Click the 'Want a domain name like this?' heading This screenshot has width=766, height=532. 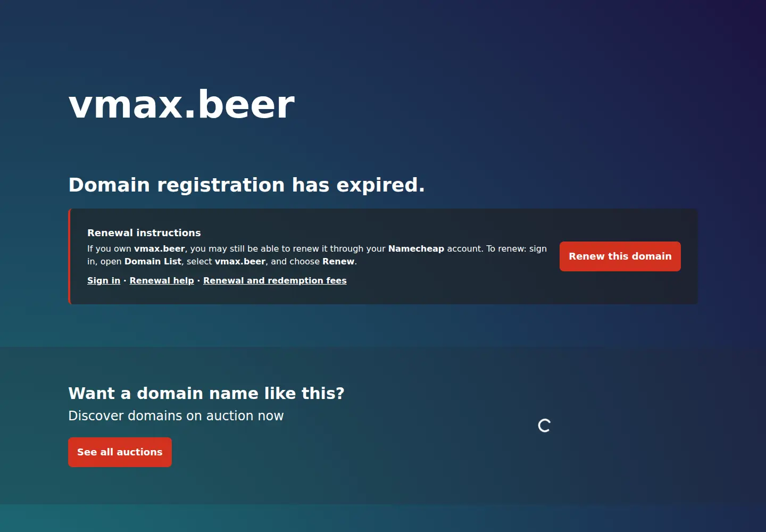pyautogui.click(x=206, y=393)
